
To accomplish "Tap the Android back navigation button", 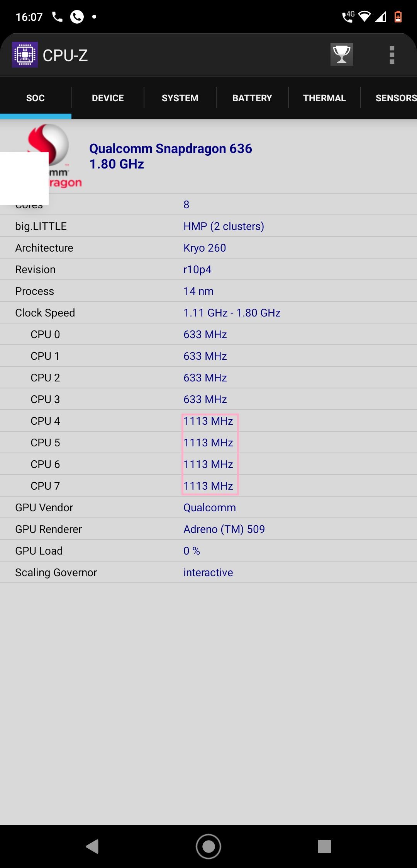I will click(x=92, y=846).
